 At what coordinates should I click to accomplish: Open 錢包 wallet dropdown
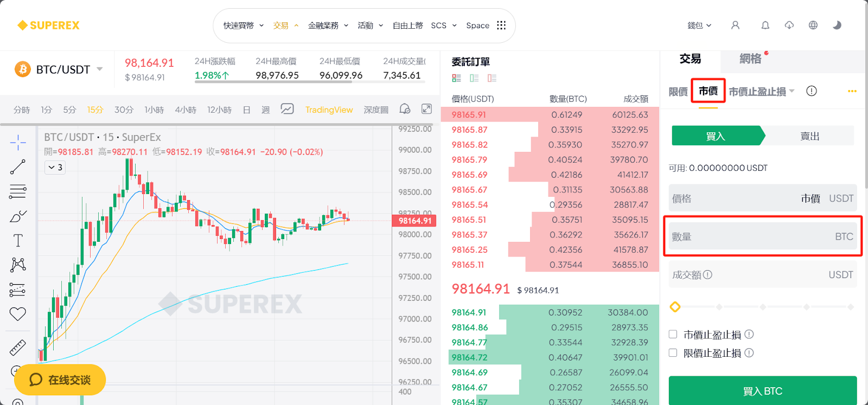(x=699, y=25)
